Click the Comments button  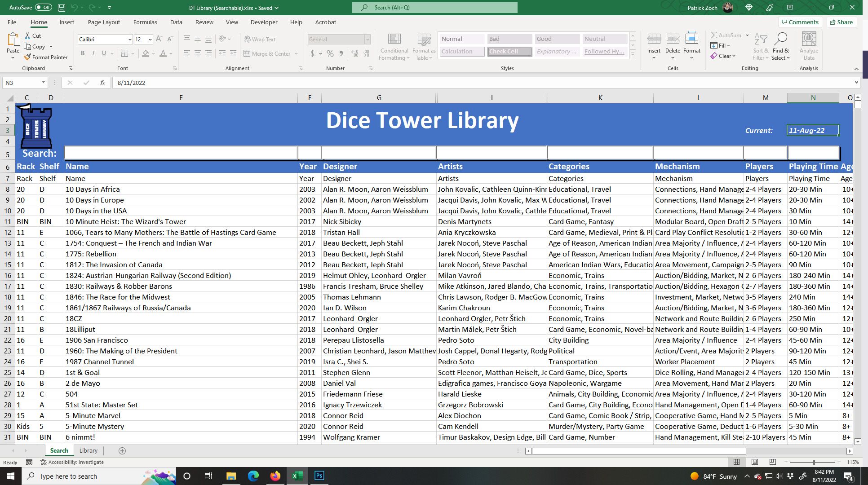click(x=800, y=22)
